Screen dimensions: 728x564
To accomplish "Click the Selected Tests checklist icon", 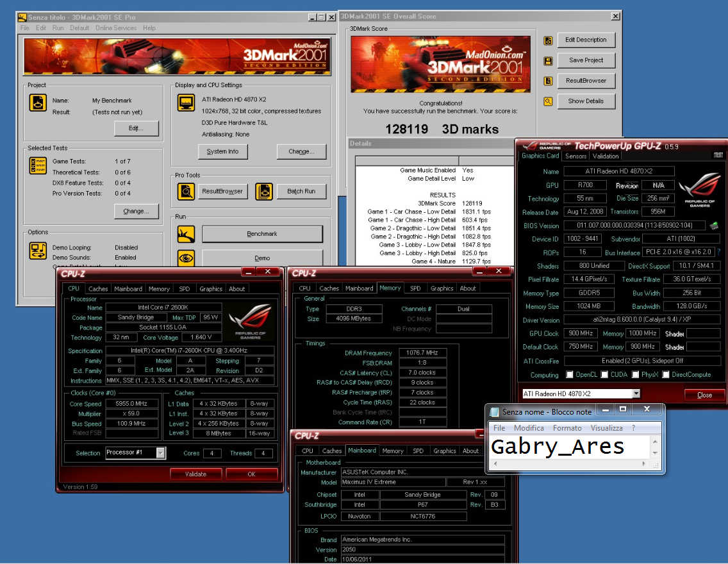I will point(38,165).
